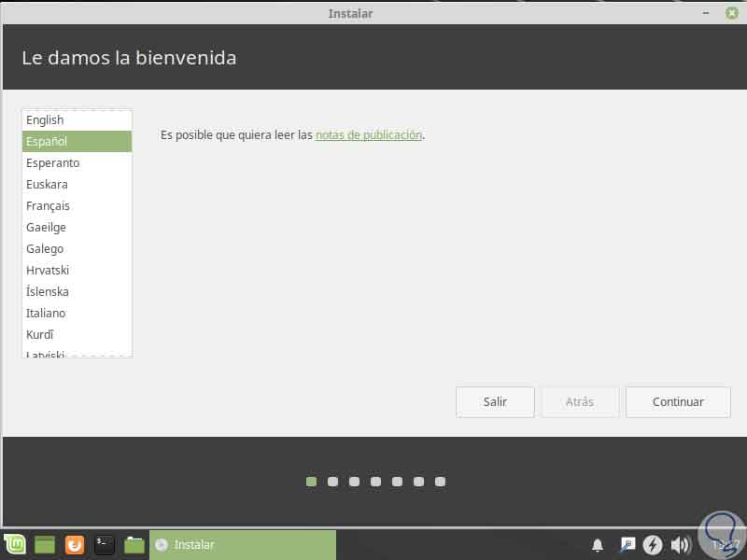747x560 pixels.
Task: Click the show desktop icon
Action: (x=44, y=544)
